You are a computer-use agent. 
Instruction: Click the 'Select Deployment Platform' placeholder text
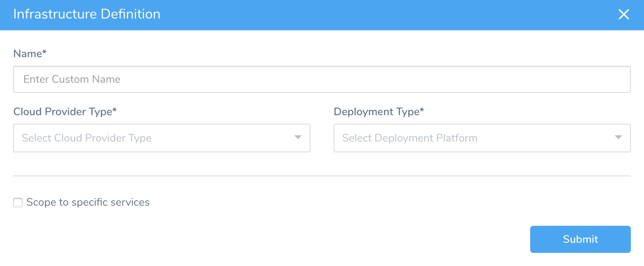[410, 138]
